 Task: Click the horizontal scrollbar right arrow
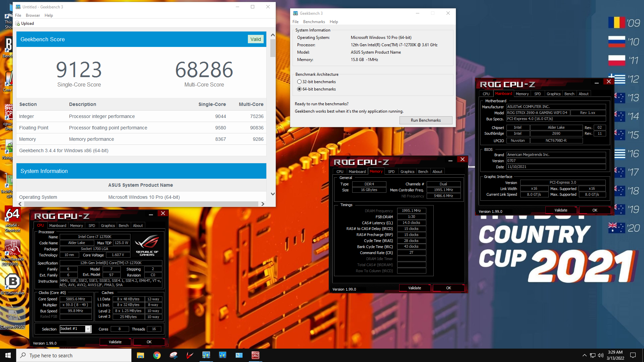point(263,204)
